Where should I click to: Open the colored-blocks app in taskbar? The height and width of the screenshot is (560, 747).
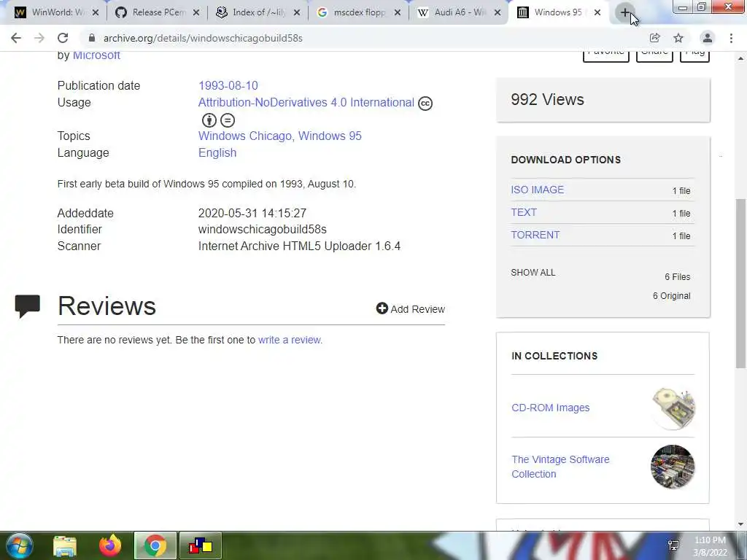(200, 546)
